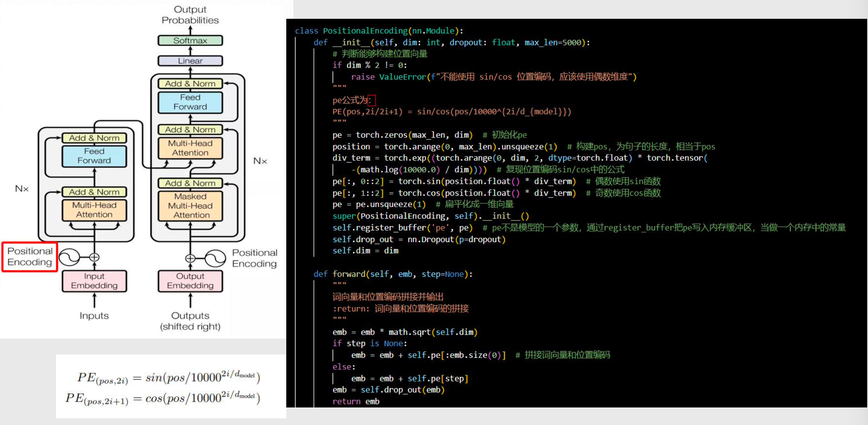Click the "# 扁平化成一维向量" comment
This screenshot has height=425, width=868.
tap(474, 204)
